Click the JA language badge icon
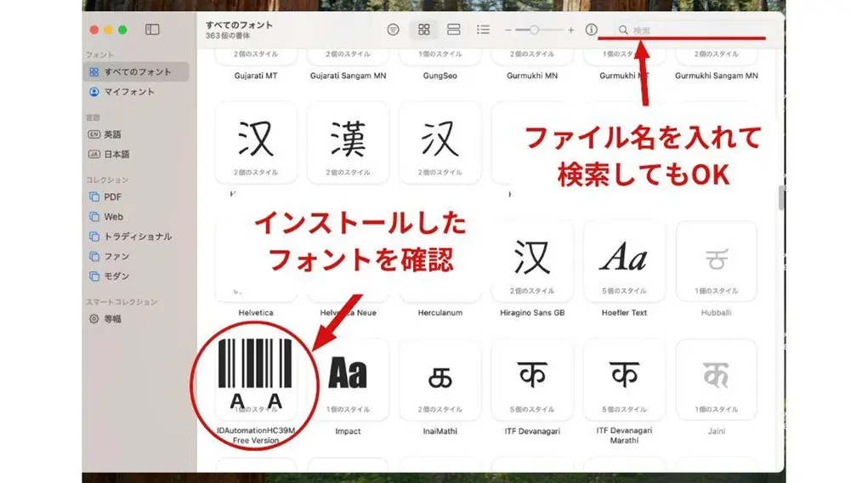The width and height of the screenshot is (868, 483). click(94, 155)
